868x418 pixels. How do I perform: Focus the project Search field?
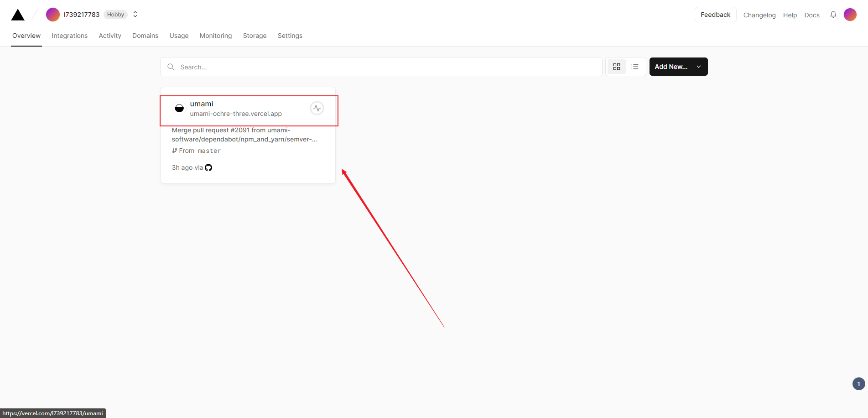coord(381,67)
